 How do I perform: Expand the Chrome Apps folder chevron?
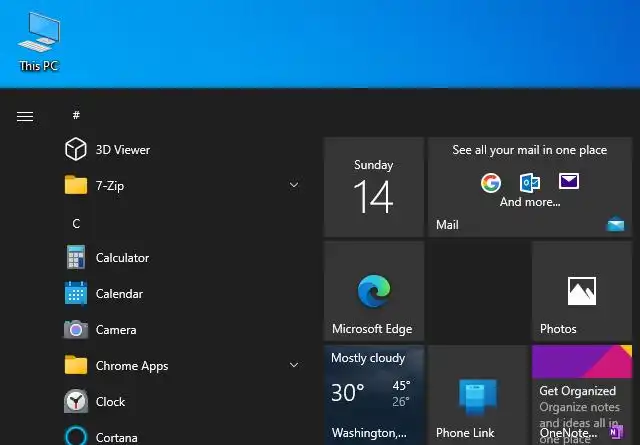[x=294, y=365]
